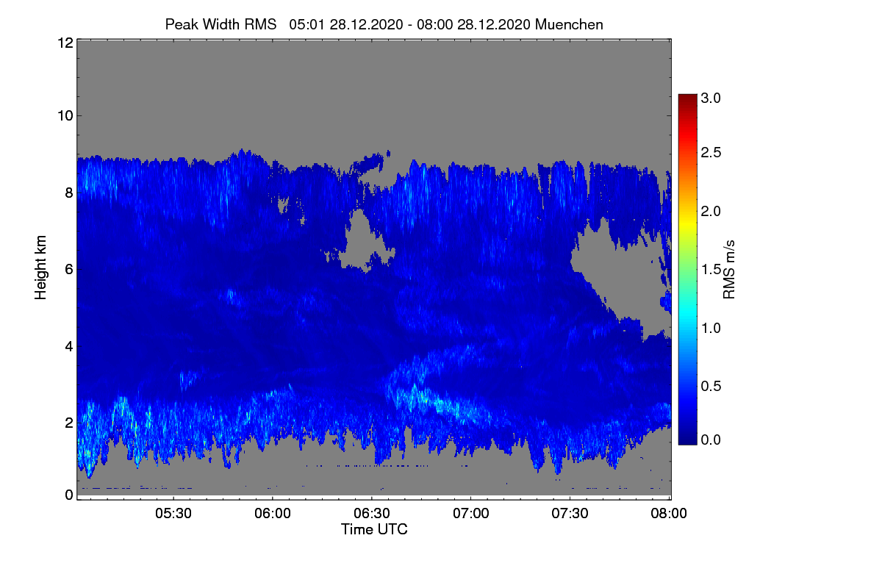Screen dimensions: 882x588
Task: Click the height tick label 10
Action: [x=64, y=115]
